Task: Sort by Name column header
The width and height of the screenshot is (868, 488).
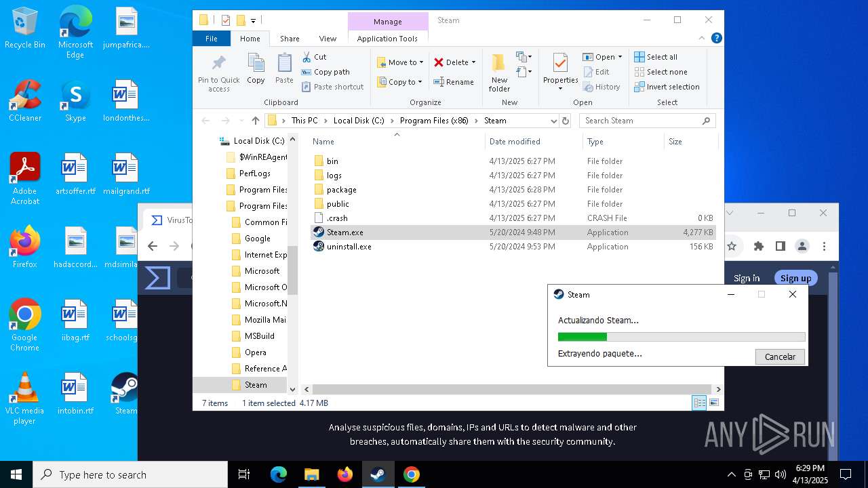Action: (397, 142)
